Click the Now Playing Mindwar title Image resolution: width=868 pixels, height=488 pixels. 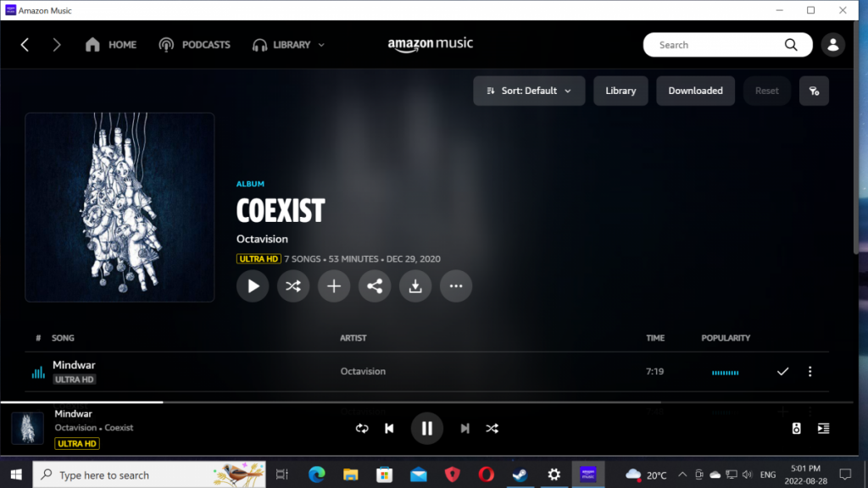tap(73, 413)
